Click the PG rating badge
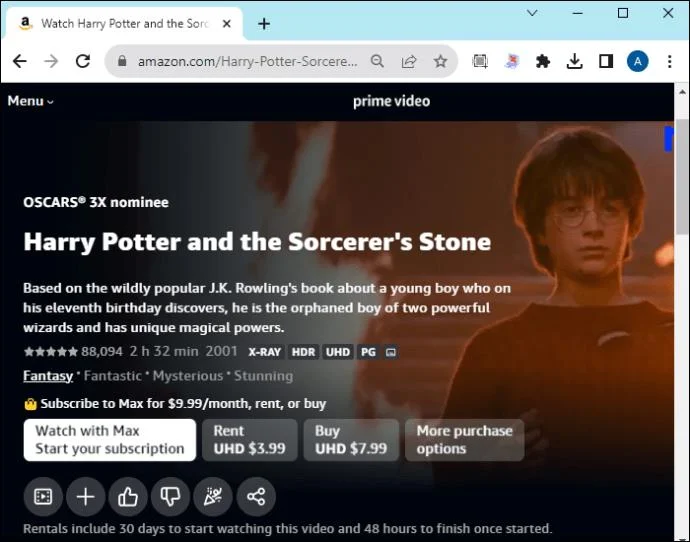 (368, 352)
